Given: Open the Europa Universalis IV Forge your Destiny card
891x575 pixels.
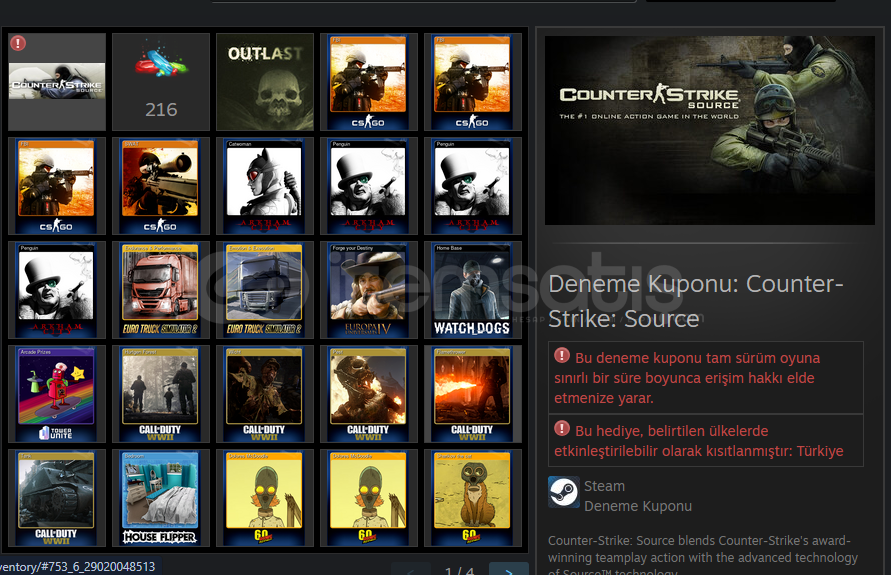Looking at the screenshot, I should point(369,290).
